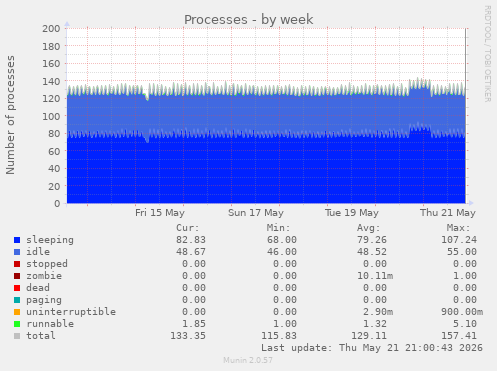Click the 'Number of processes' axis label
The height and width of the screenshot is (371, 497).
pyautogui.click(x=11, y=115)
